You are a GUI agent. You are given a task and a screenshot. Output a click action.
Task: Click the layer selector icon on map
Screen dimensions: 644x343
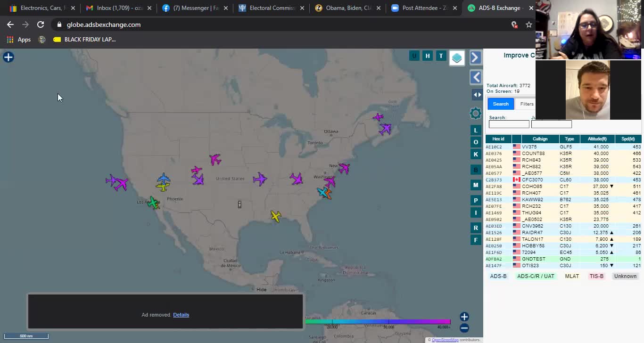click(x=457, y=58)
